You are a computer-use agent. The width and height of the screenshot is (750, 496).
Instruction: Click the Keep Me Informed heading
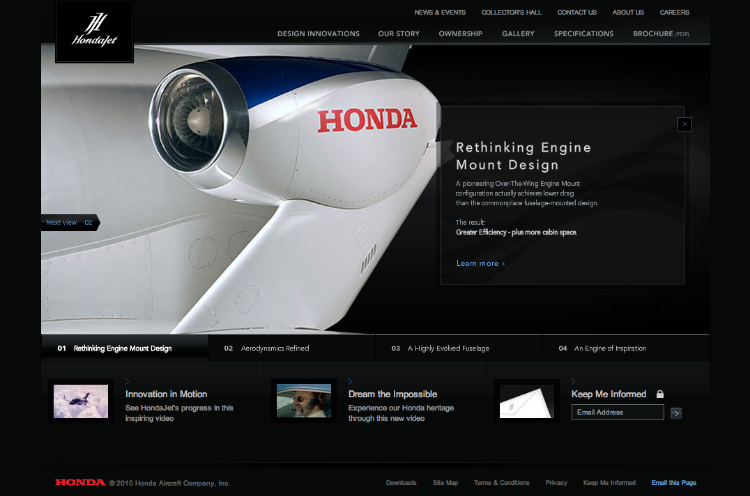pyautogui.click(x=608, y=394)
